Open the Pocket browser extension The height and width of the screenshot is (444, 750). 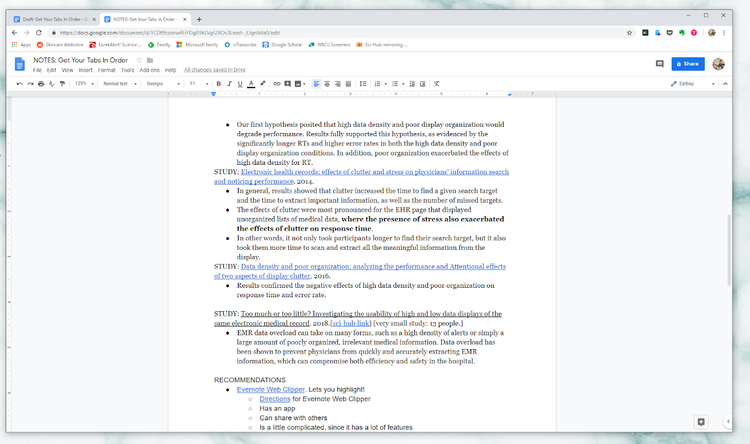[670, 33]
